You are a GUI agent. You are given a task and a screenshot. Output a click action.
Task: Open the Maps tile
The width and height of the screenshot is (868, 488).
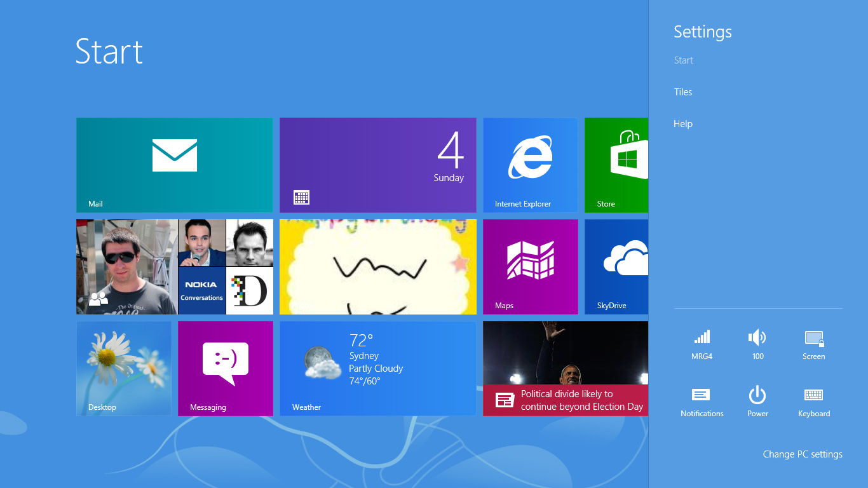[x=530, y=267]
